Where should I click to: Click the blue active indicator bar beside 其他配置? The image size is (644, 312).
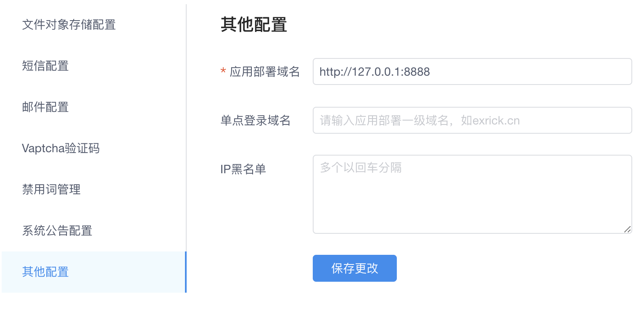(185, 272)
